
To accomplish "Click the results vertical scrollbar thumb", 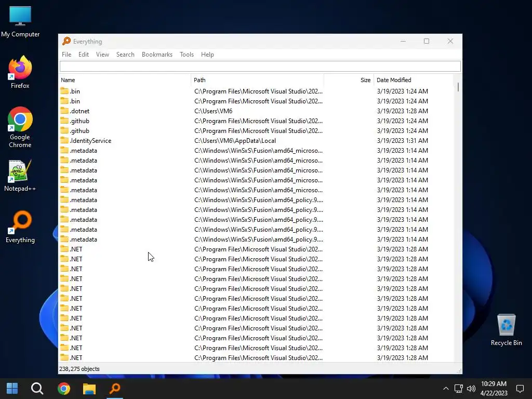I will point(458,87).
